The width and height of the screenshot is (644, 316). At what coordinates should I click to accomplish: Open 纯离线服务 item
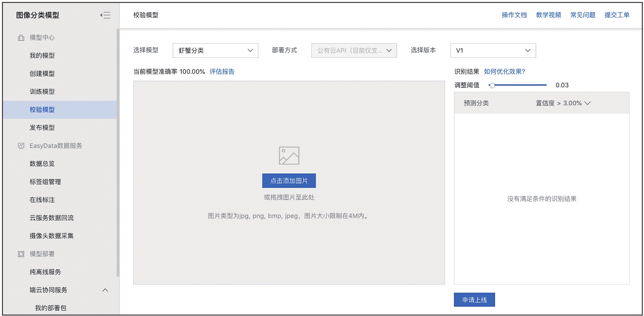click(x=45, y=272)
